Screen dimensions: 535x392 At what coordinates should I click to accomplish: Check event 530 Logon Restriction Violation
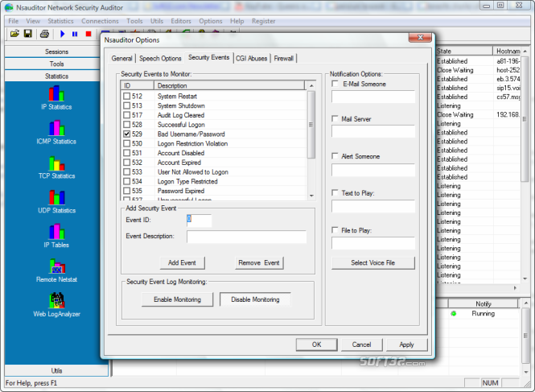[126, 143]
